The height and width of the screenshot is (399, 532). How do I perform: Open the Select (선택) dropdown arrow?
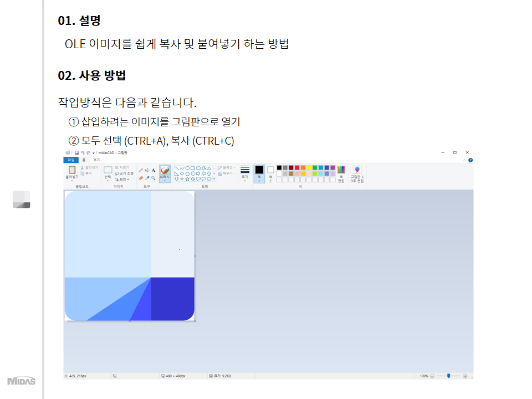108,181
